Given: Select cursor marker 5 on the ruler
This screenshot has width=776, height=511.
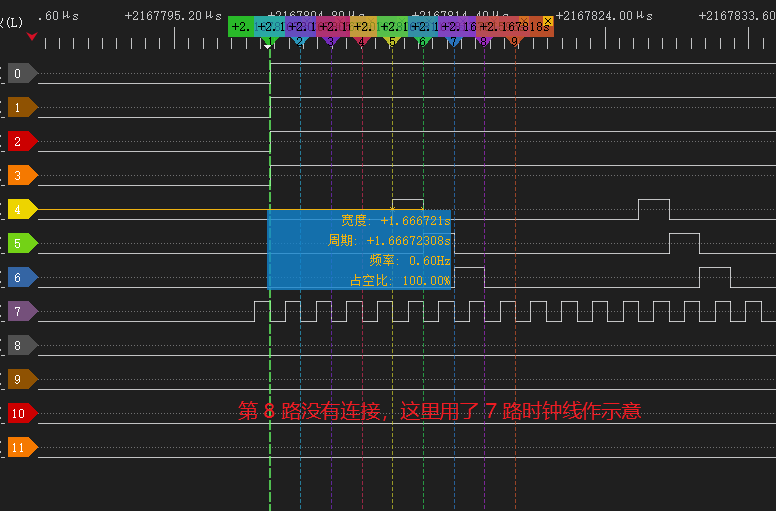Looking at the screenshot, I should 392,42.
